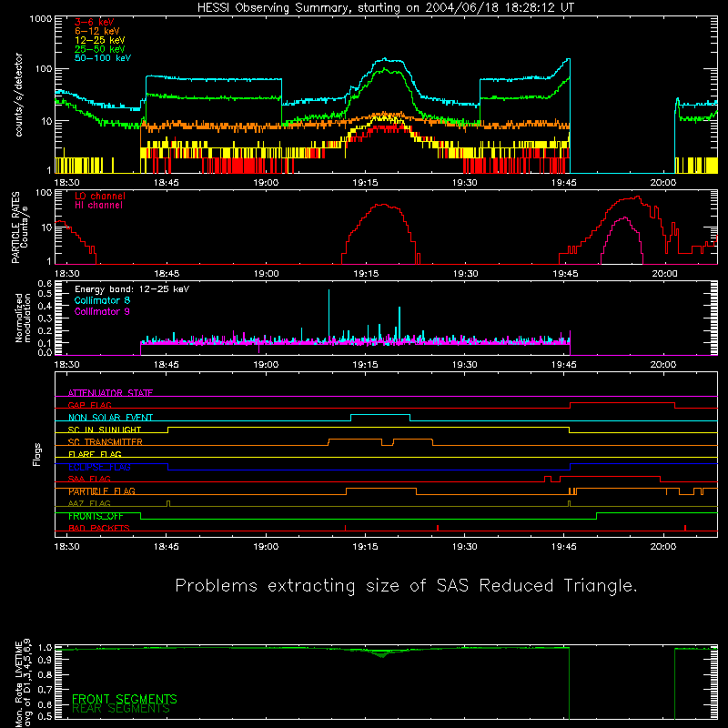This screenshot has height=728, width=728.
Task: Click the 0.6 tick label on the modulation axis
Action: coord(45,283)
